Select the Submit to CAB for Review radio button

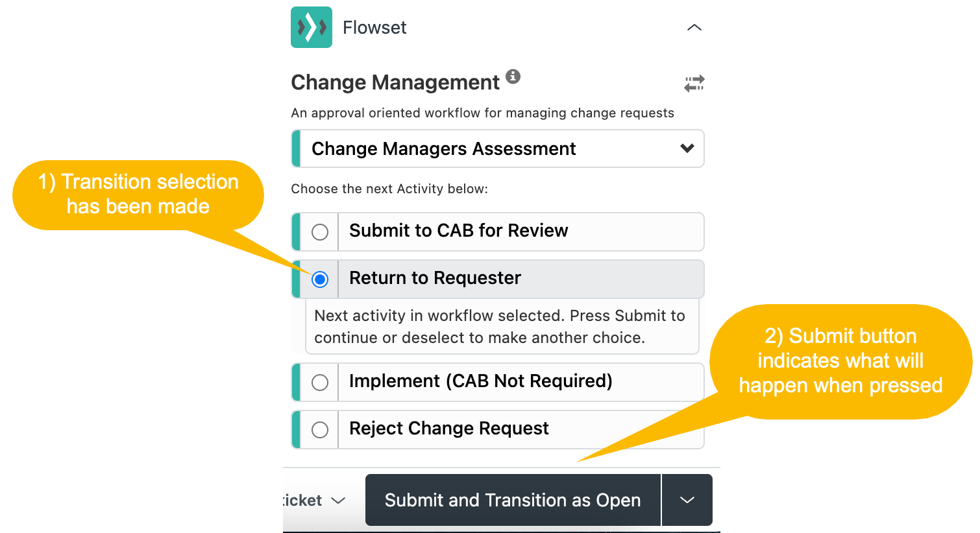[x=320, y=231]
